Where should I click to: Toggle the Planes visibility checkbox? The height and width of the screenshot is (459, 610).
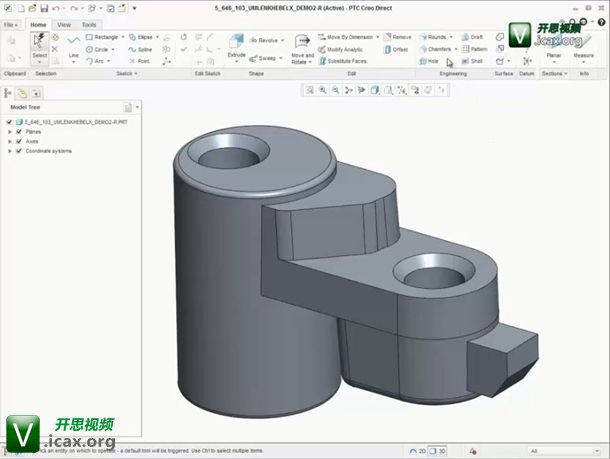19,131
